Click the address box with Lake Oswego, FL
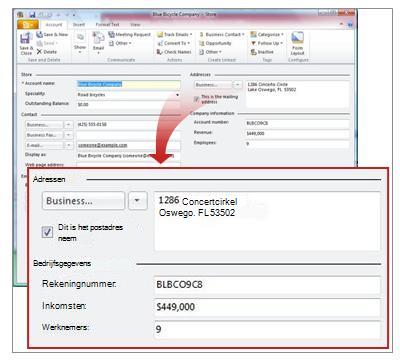Viewport: 400px width, 360px height. (x=298, y=94)
